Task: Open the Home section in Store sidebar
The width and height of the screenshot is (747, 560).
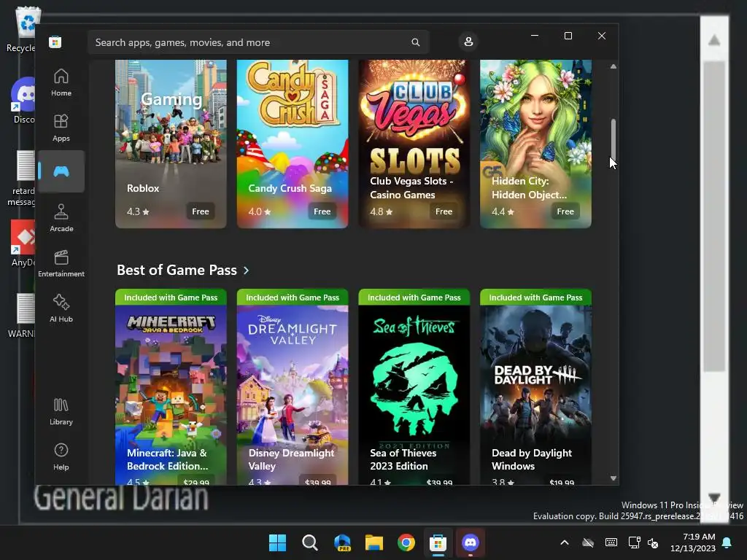Action: (61, 82)
